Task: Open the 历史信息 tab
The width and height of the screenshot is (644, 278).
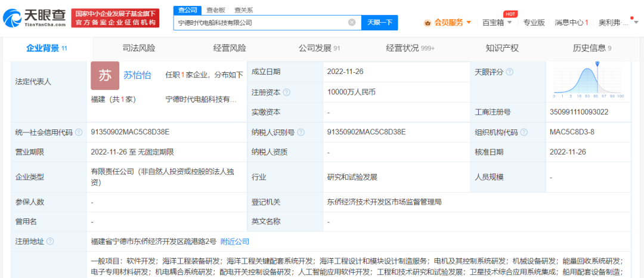Action: pyautogui.click(x=592, y=48)
